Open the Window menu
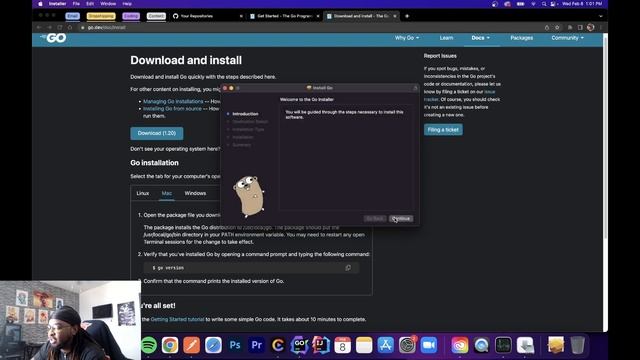Screen dimensions: 640x360 coord(108,4)
